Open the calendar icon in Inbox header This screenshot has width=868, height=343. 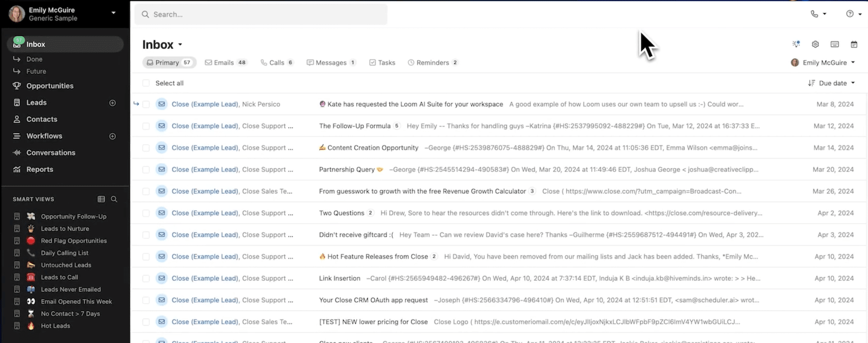point(854,44)
